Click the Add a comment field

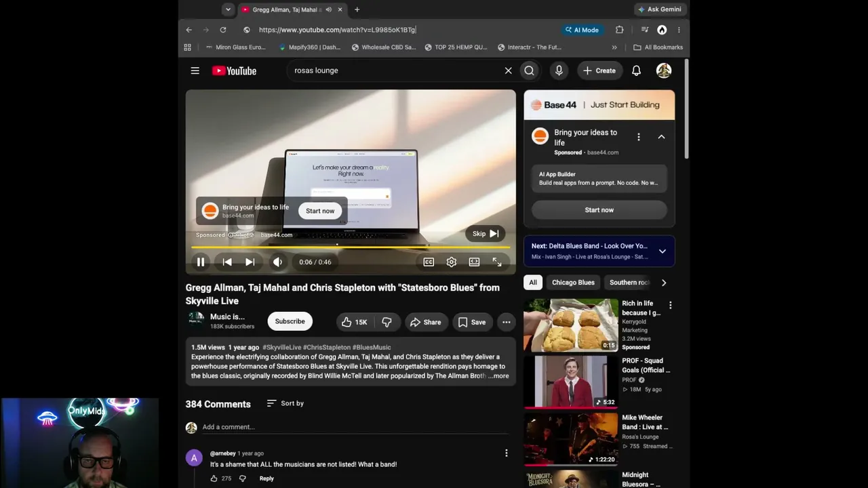[355, 427]
